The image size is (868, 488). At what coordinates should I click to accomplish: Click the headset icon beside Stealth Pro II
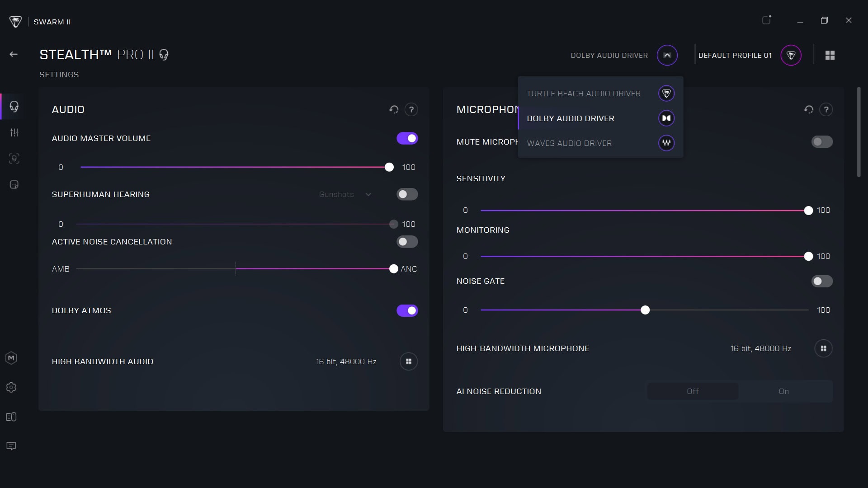tap(164, 55)
